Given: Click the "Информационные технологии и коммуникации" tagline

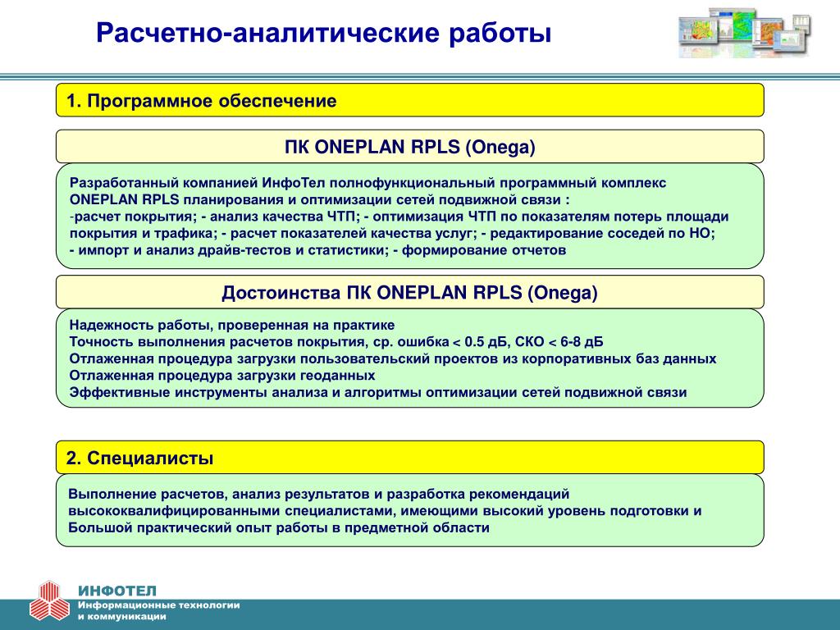Looking at the screenshot, I should coord(159,610).
